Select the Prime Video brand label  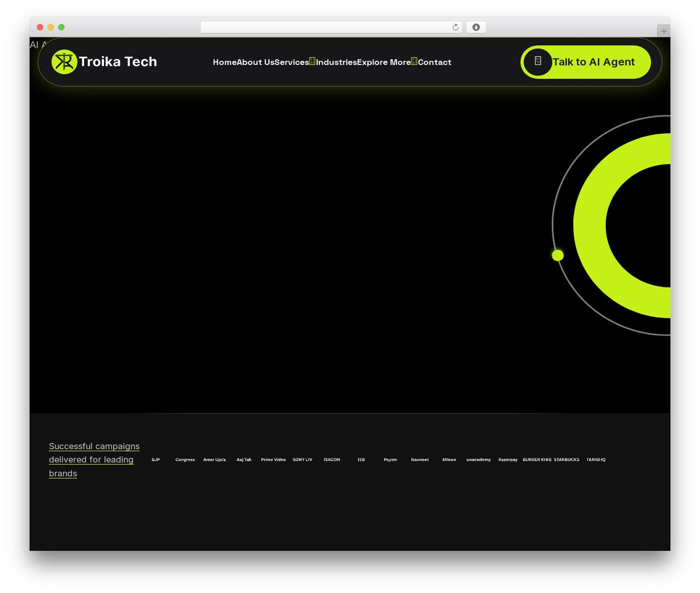coord(273,460)
